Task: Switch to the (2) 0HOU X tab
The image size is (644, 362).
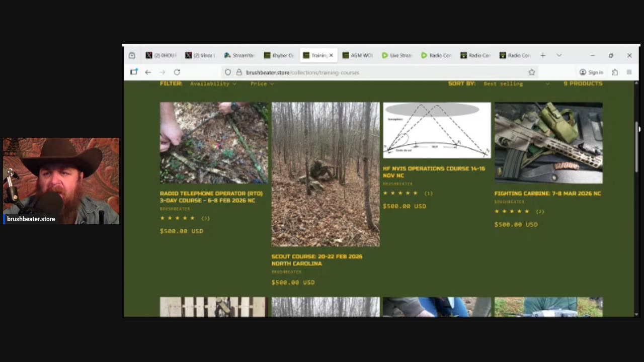Action: 161,55
